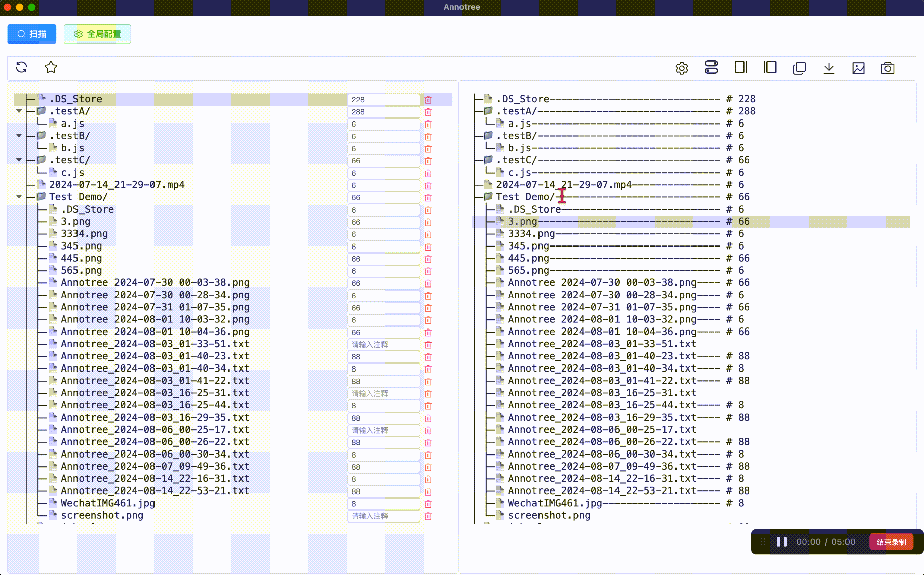Delete annotation for WechatIMG461.jpg row
Screen dimensions: 924x575
428,504
